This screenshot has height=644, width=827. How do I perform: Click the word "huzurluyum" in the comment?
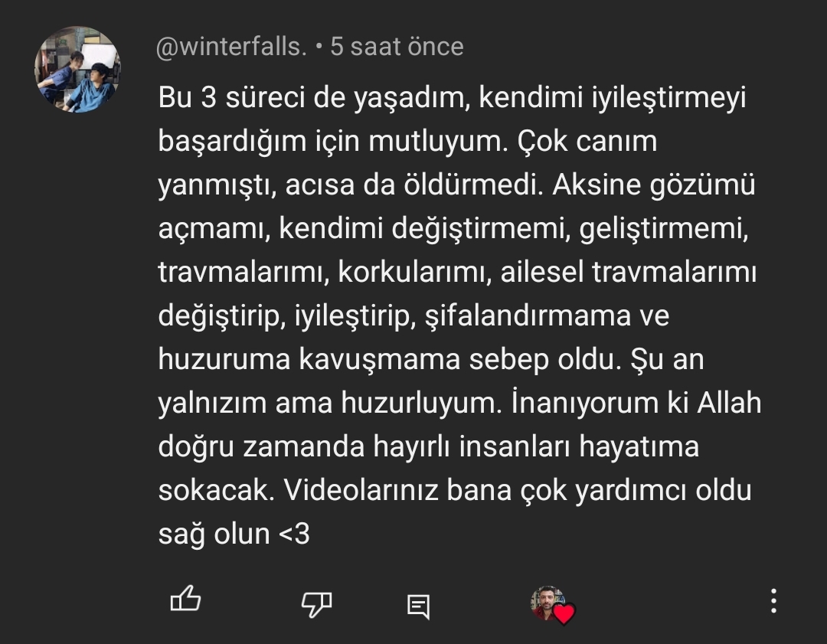point(419,404)
